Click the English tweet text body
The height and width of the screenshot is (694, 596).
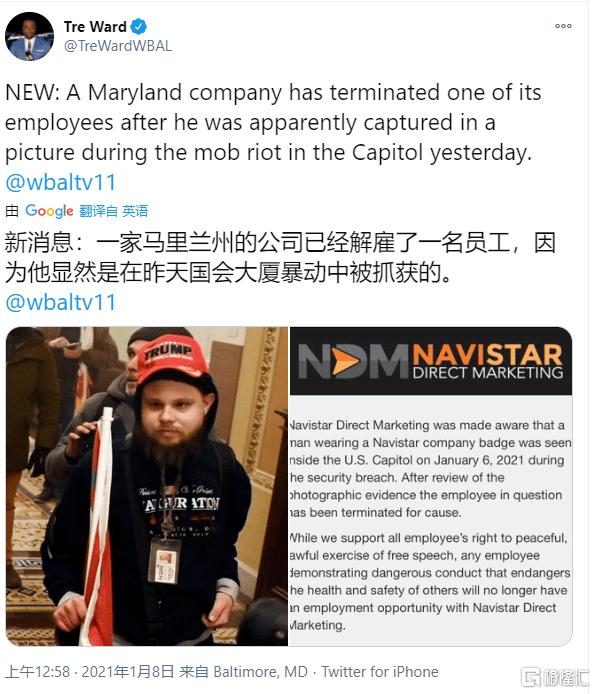point(273,123)
